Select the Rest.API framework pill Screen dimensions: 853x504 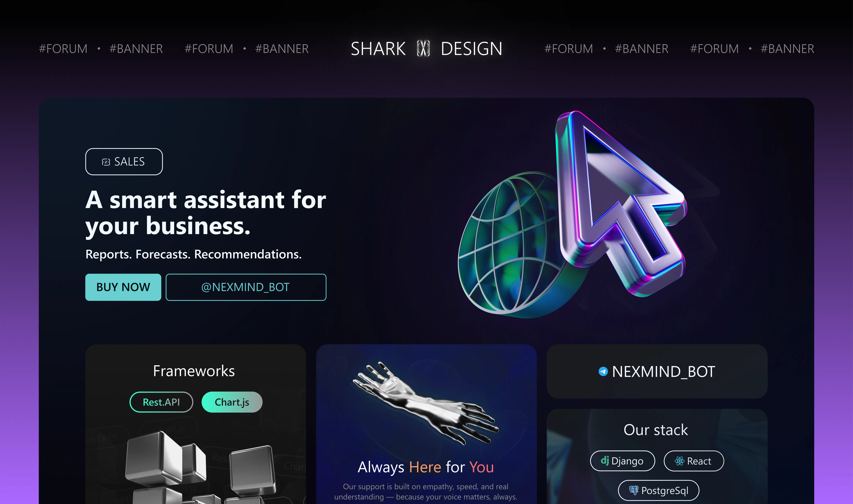tap(161, 402)
